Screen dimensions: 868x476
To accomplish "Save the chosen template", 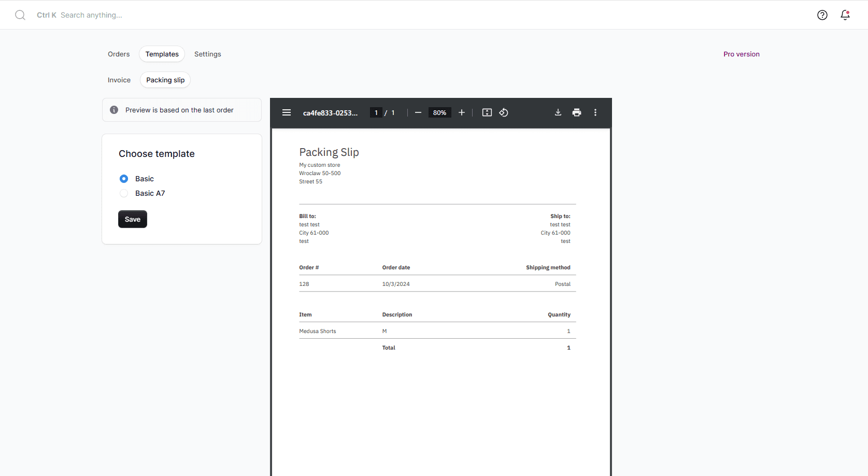I will 133,219.
